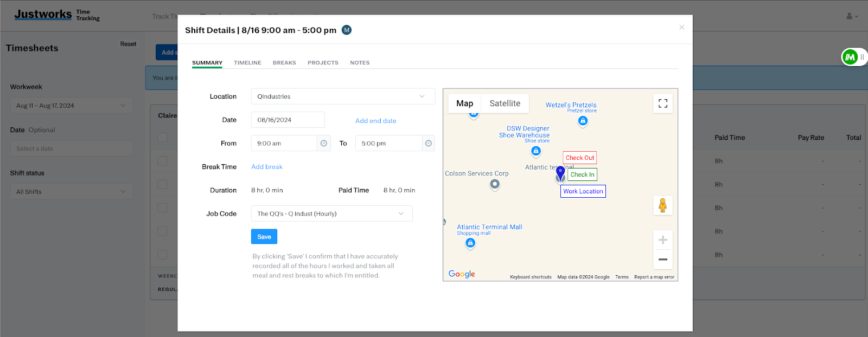Zoom in on the map with plus
Image resolution: width=868 pixels, height=337 pixels.
pos(662,240)
